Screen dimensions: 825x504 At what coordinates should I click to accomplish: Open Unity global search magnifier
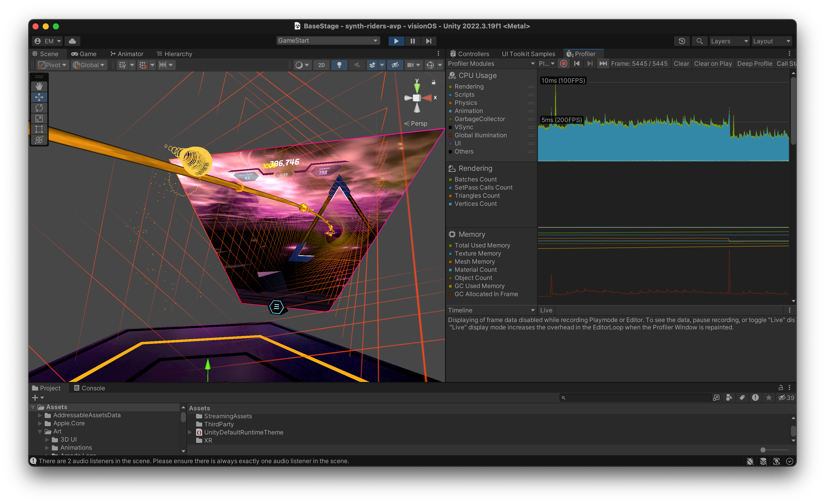700,41
